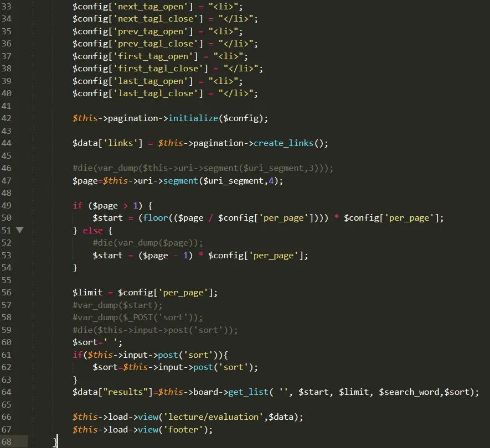Click line number 42 in the gutter

point(7,118)
